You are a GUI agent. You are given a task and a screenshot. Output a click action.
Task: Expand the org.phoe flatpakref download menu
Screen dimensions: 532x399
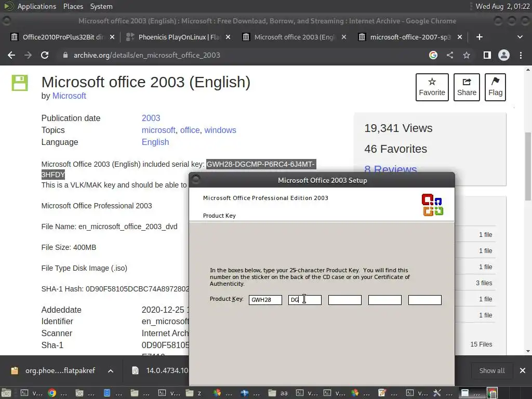pos(111,371)
